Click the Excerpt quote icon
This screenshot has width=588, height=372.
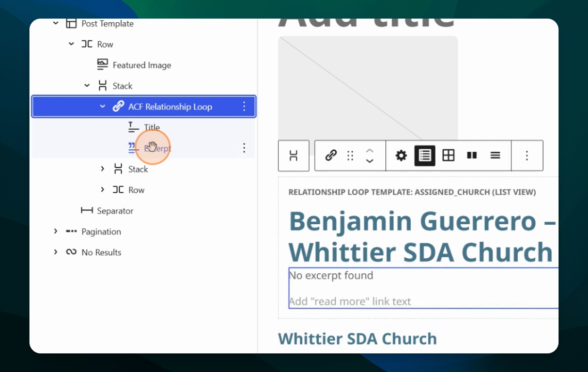click(x=132, y=148)
